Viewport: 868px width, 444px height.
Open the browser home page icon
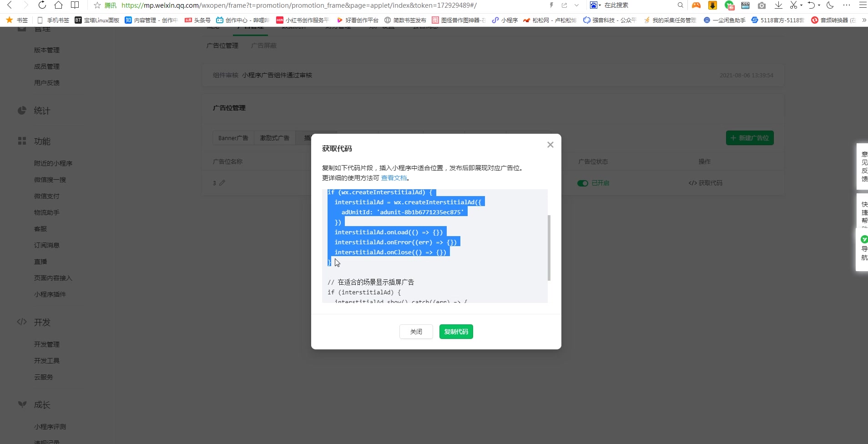pyautogui.click(x=58, y=5)
